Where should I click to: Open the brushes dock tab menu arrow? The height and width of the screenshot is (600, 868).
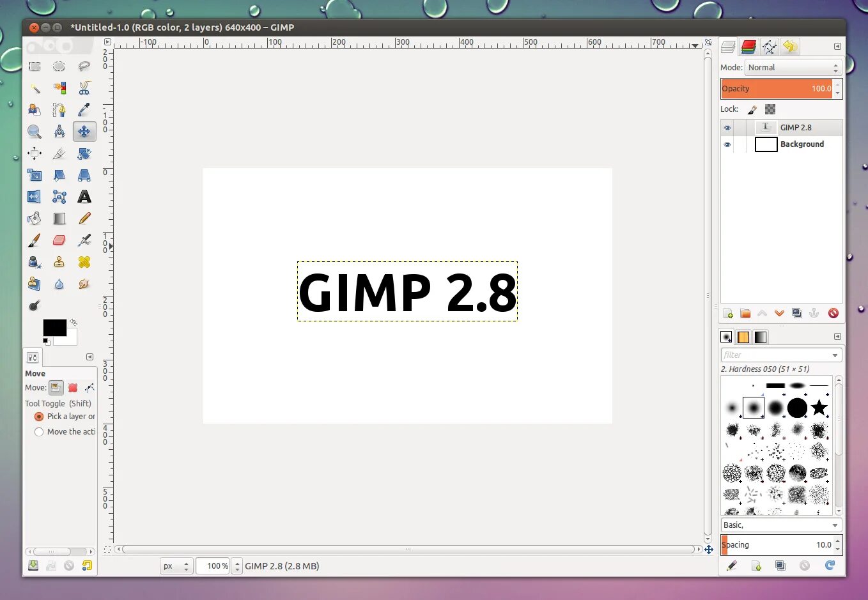pos(837,337)
